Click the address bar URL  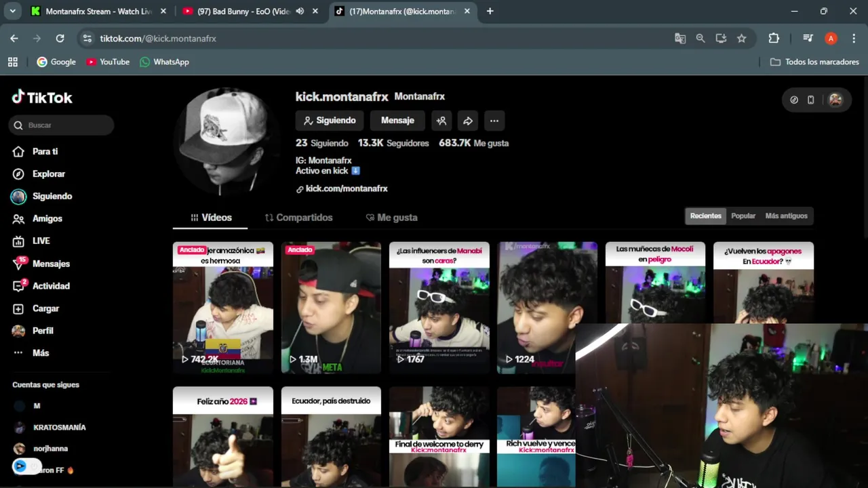click(x=158, y=39)
